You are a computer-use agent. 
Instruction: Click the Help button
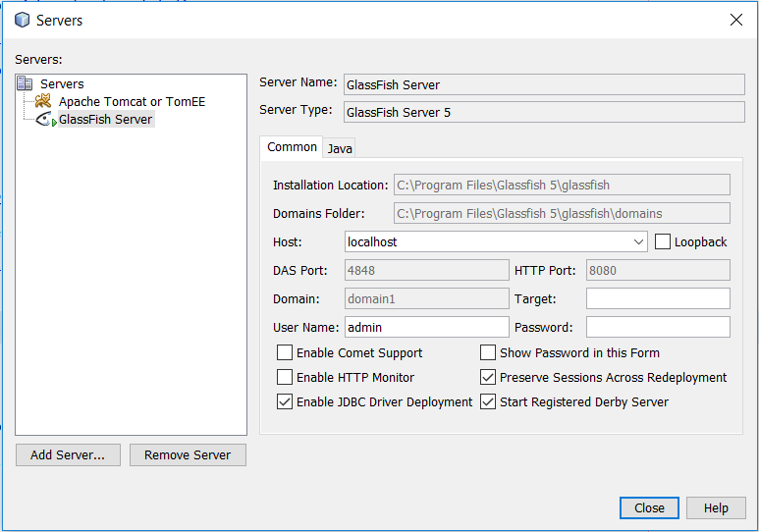pos(716,507)
